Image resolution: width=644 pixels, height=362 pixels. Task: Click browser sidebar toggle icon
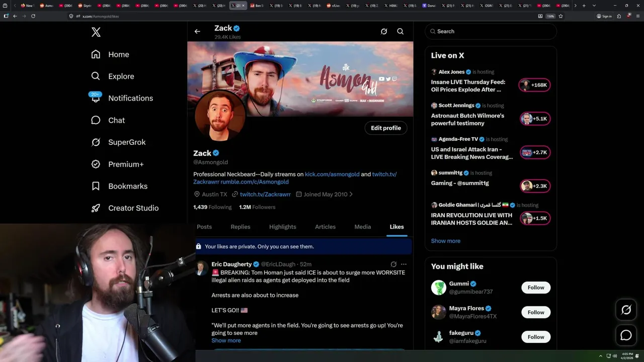(6, 16)
